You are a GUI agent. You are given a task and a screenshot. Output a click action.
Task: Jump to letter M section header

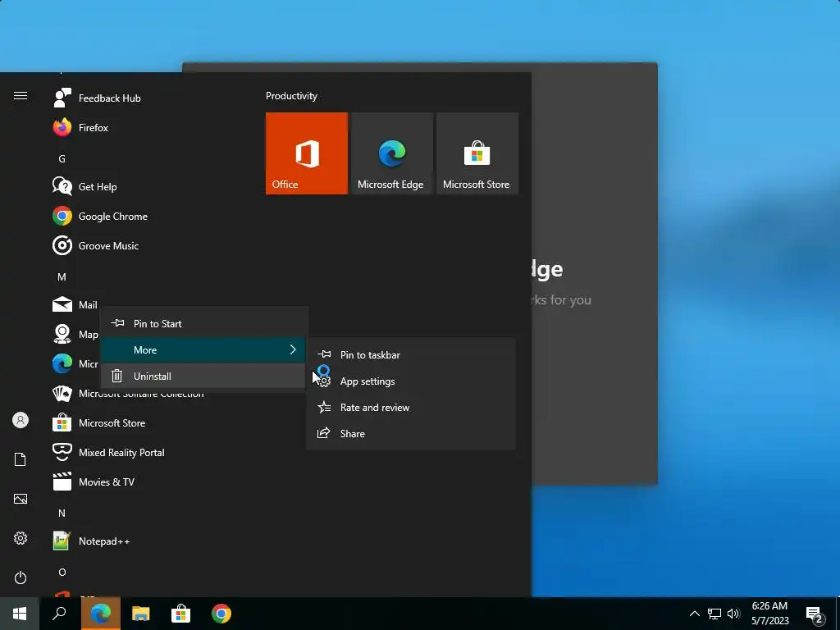click(x=62, y=277)
